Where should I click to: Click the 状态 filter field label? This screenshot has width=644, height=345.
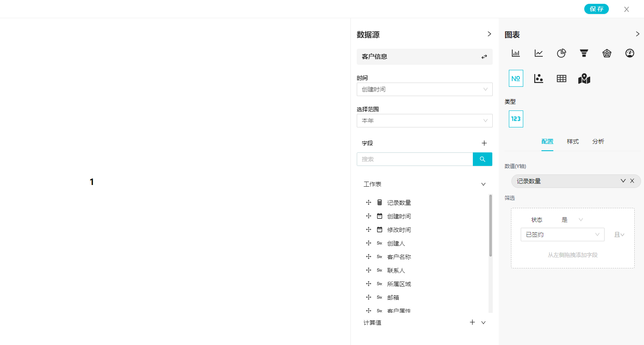tap(537, 220)
